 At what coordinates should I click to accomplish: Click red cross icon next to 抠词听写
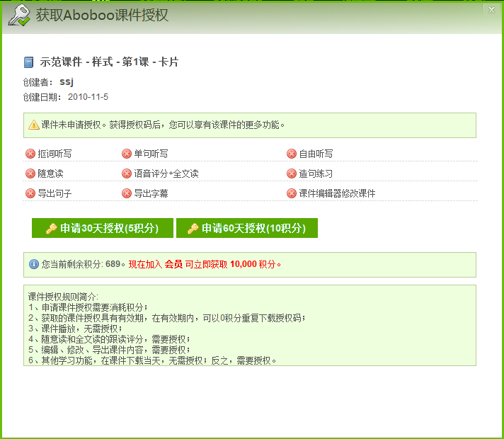30,154
